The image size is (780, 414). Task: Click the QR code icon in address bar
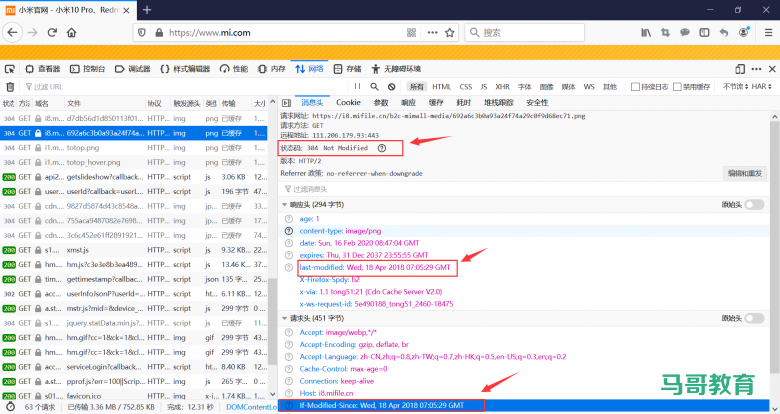tap(411, 33)
